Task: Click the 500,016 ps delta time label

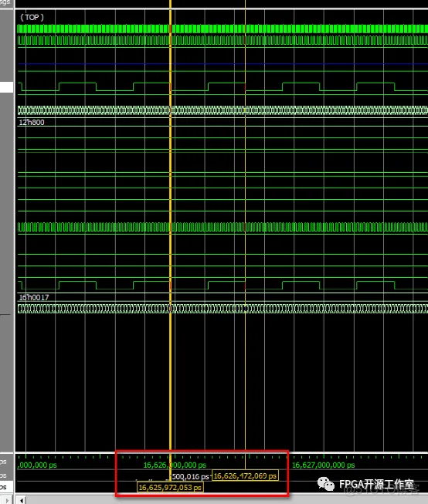Action: tap(190, 477)
